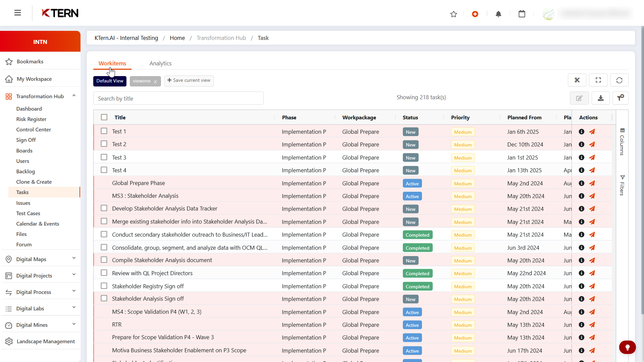Open the notifications bell
This screenshot has width=644, height=362.
pyautogui.click(x=498, y=14)
